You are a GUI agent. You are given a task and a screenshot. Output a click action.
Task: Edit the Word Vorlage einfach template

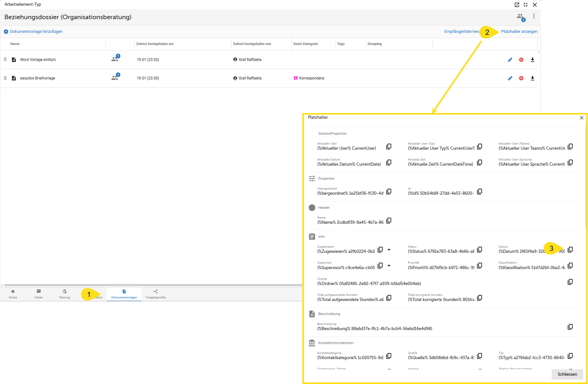click(x=510, y=60)
